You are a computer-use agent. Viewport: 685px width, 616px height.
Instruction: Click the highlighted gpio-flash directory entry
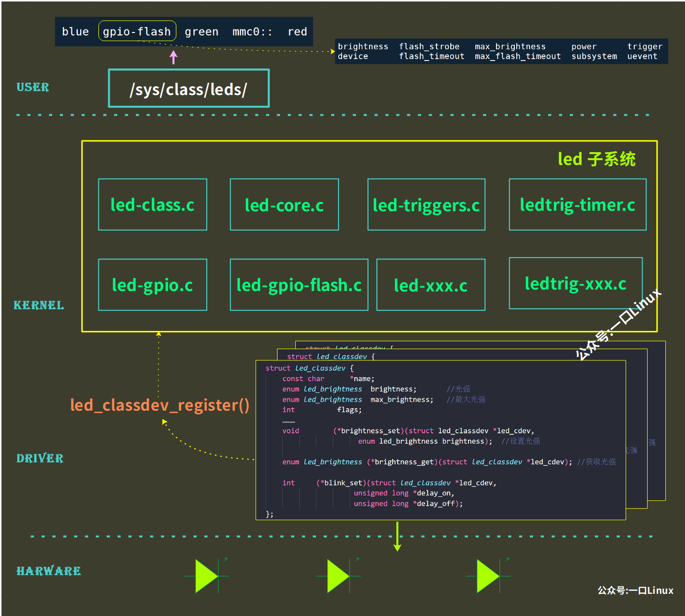click(137, 31)
